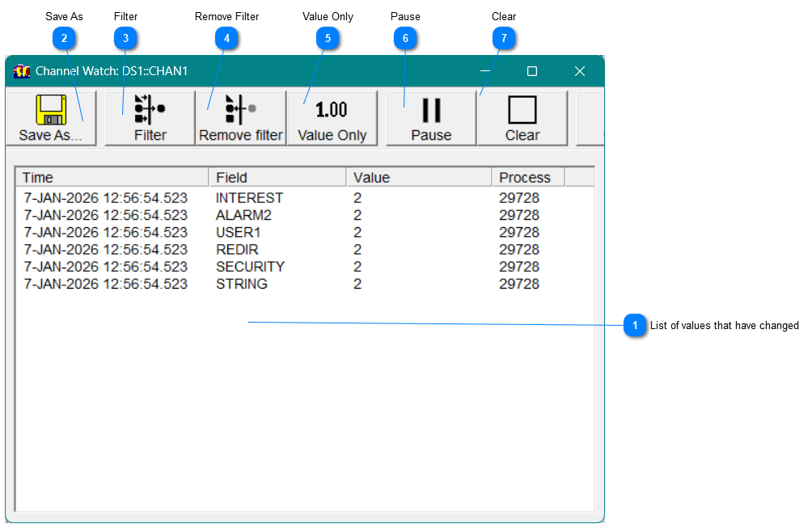Image resolution: width=812 pixels, height=528 pixels.
Task: Click the Remove filter toolbar icon
Action: 240,118
